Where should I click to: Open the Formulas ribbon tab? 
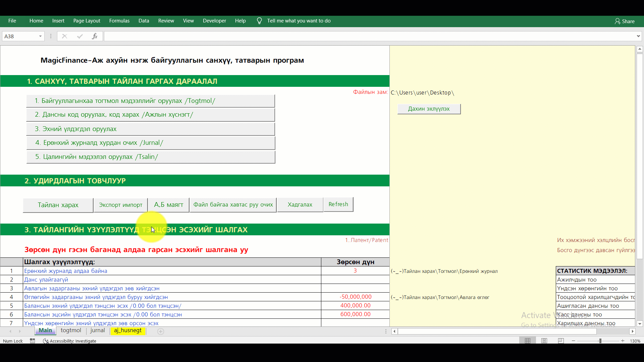pos(119,21)
